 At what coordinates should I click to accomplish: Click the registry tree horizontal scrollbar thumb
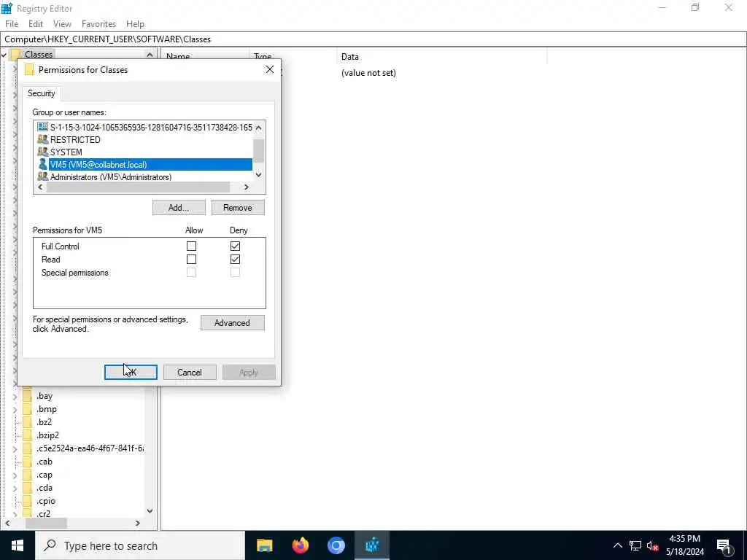[x=46, y=523]
